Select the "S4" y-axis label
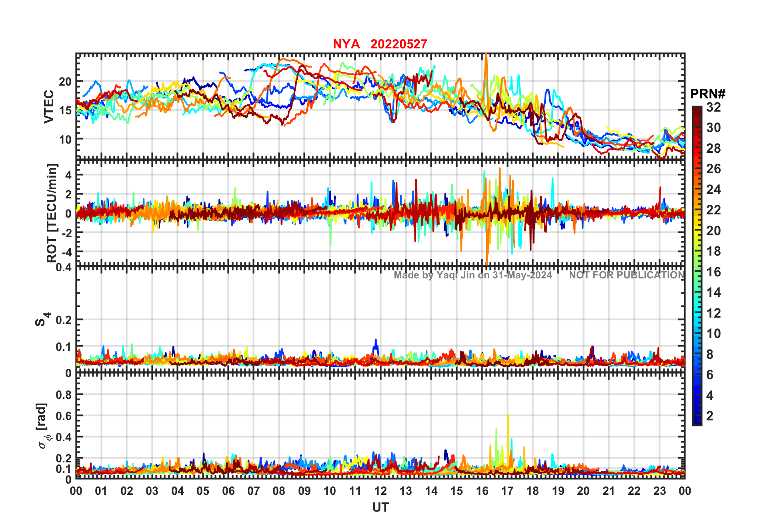Screen dimensions: 761x532 [x=42, y=320]
